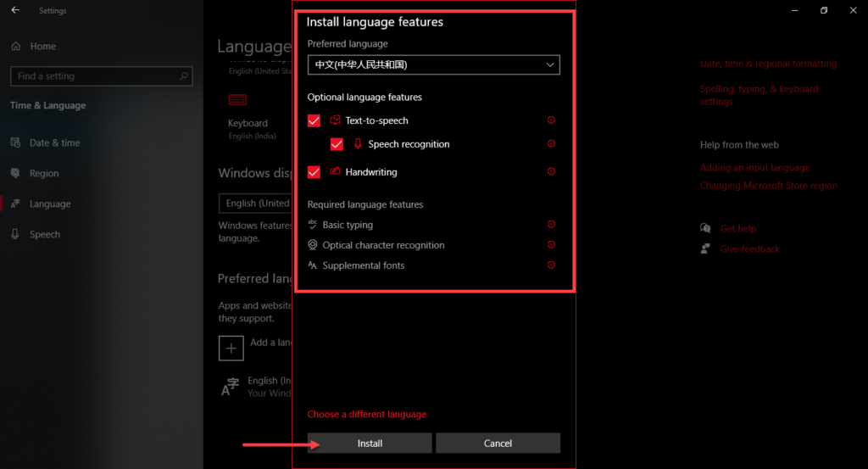Click the Basic typing icon

click(312, 224)
